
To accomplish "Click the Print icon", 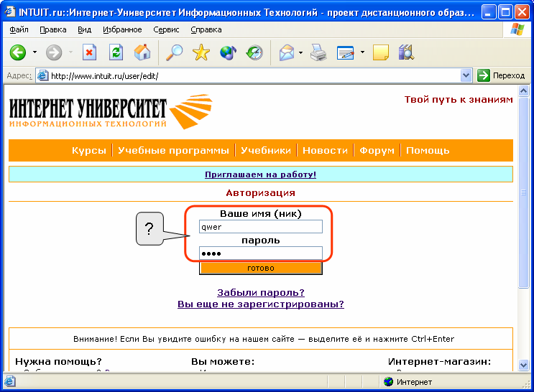I will pos(318,52).
